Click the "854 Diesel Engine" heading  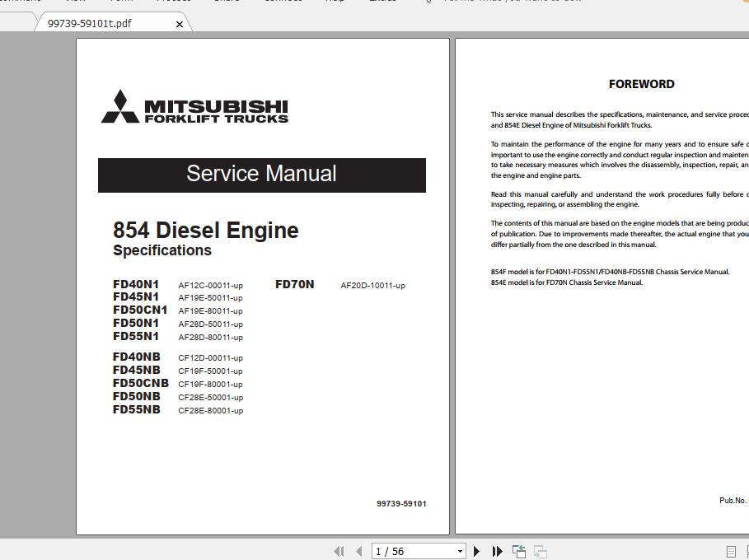(x=206, y=230)
